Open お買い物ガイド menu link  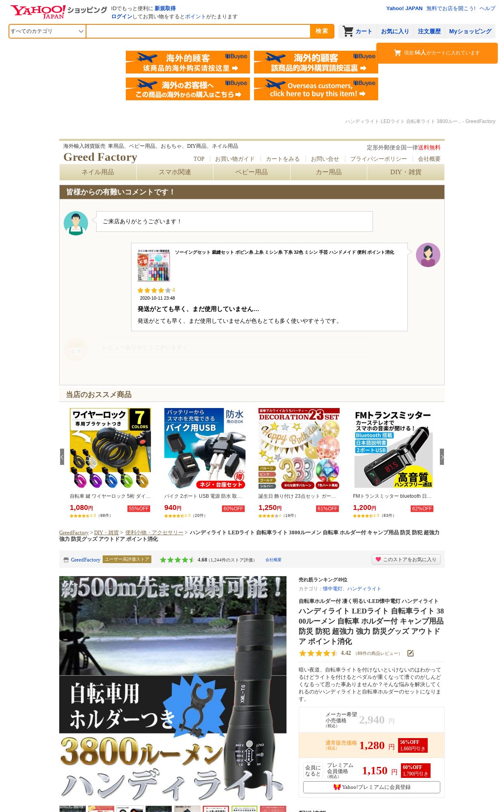tap(235, 159)
